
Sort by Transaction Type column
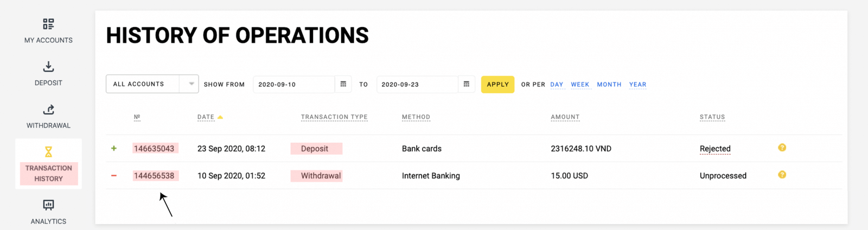click(x=334, y=117)
